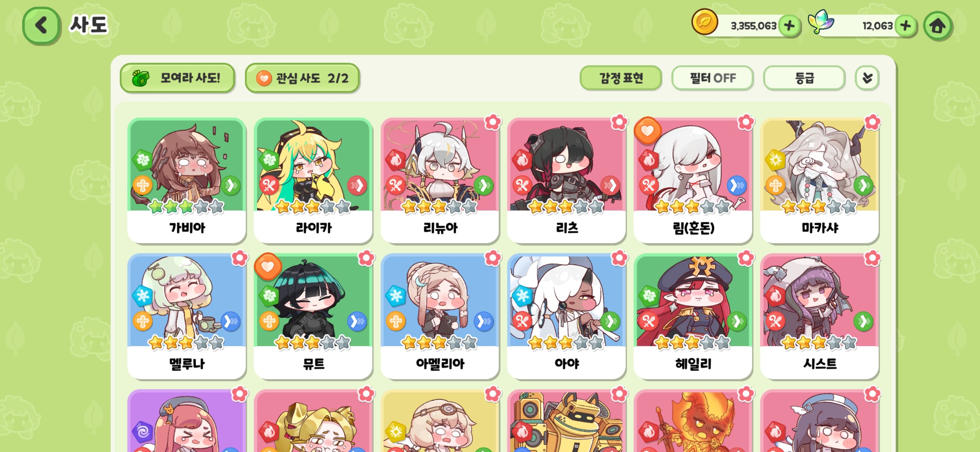980x452 pixels.
Task: Select the 가비아 character card
Action: [186, 181]
